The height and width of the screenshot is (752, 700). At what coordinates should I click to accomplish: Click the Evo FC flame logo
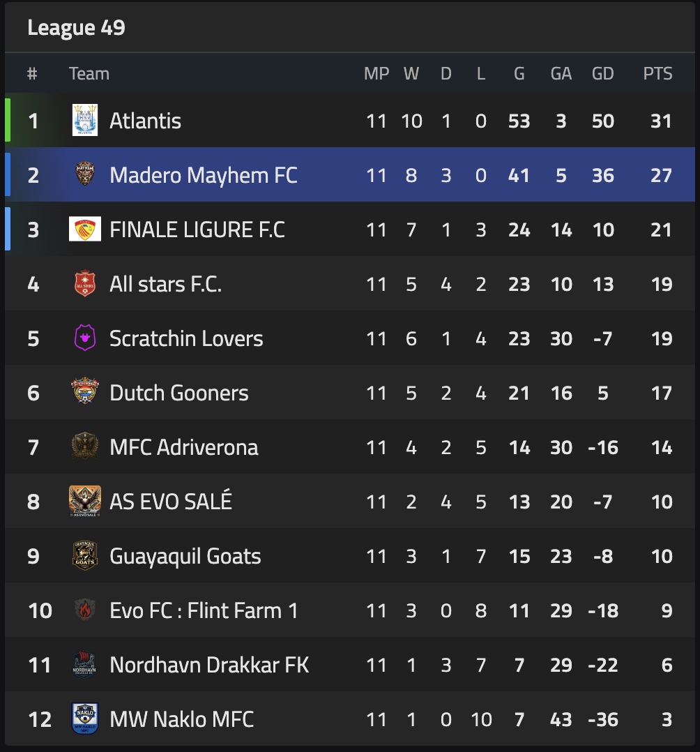85,610
